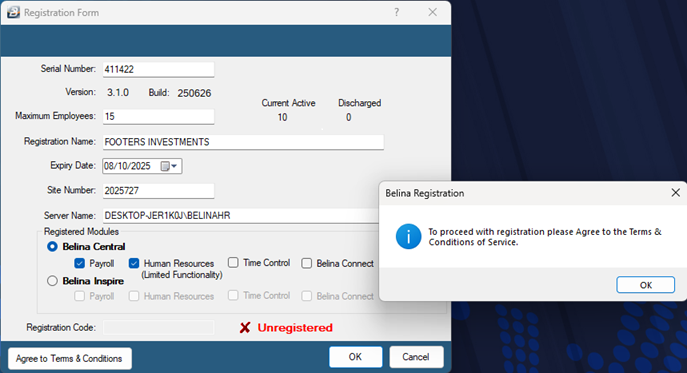The image size is (687, 373).
Task: Select the Belina Central radio button
Action: (x=52, y=246)
